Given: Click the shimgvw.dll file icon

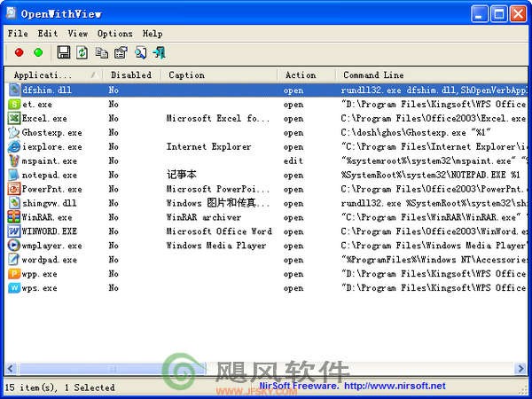Looking at the screenshot, I should click(14, 203).
